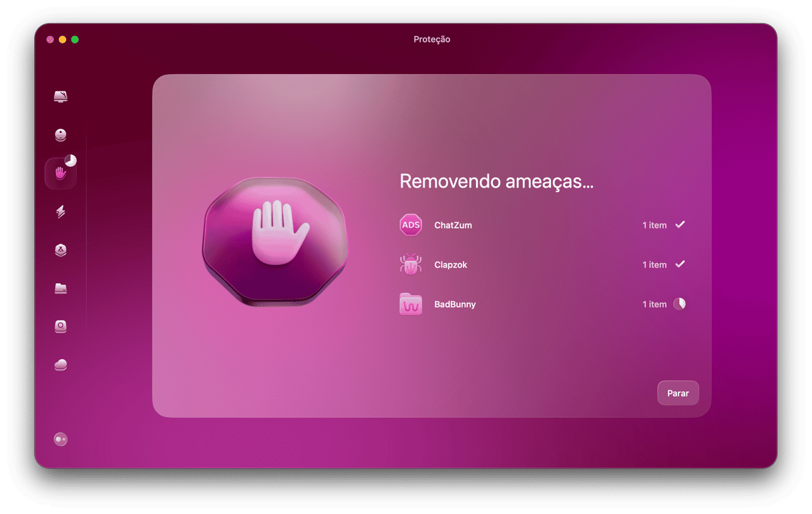Image resolution: width=812 pixels, height=514 pixels.
Task: Click the ChatZum ADS threat icon
Action: click(411, 225)
